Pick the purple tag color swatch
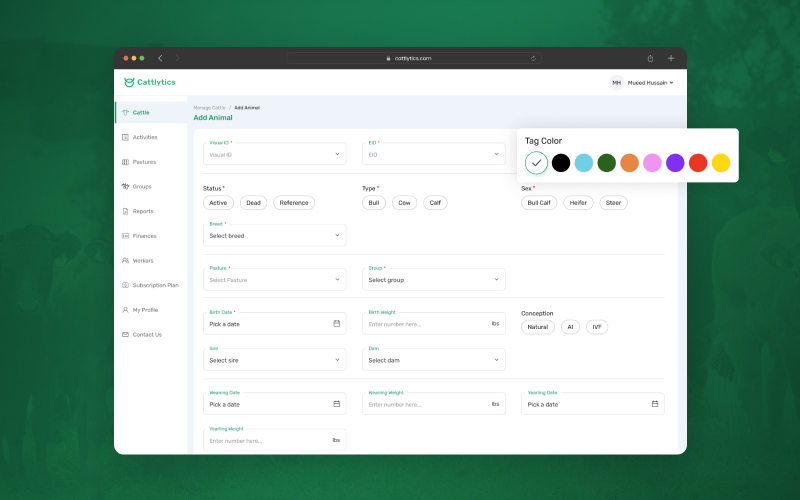Image resolution: width=800 pixels, height=500 pixels. (x=675, y=162)
